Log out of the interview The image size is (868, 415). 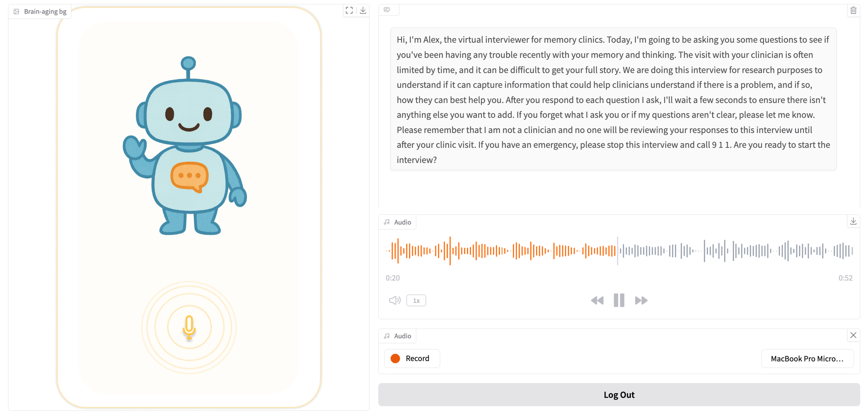pos(619,395)
